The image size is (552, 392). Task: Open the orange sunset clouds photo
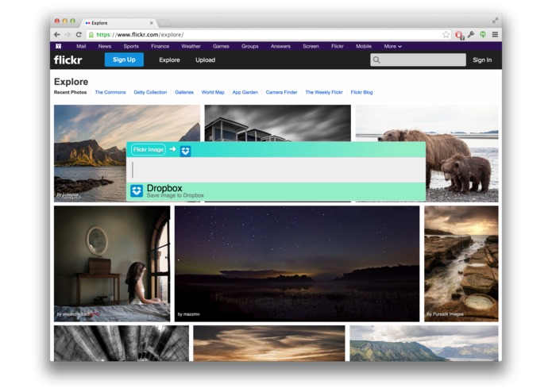(x=269, y=343)
